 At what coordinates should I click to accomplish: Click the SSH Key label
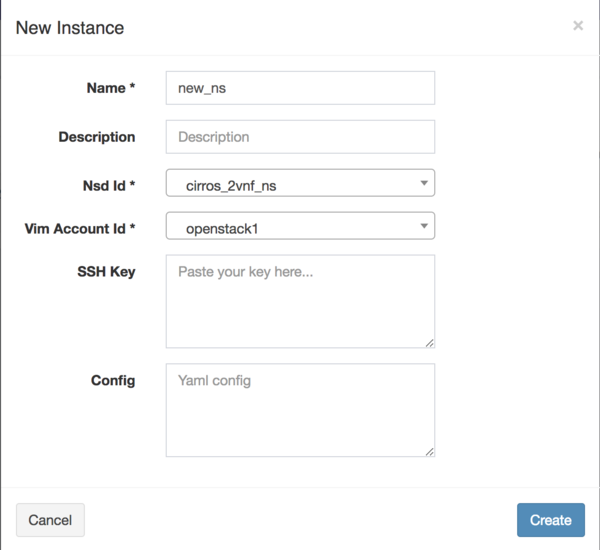coord(108,272)
